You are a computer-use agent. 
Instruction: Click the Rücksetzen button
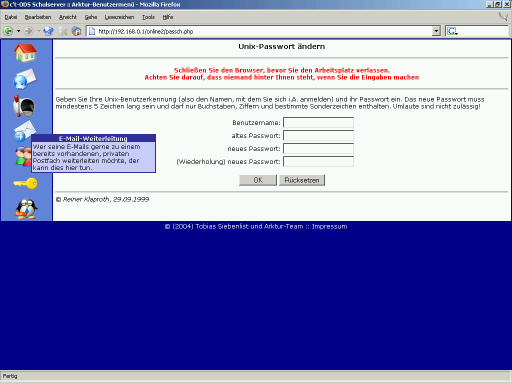pyautogui.click(x=302, y=180)
